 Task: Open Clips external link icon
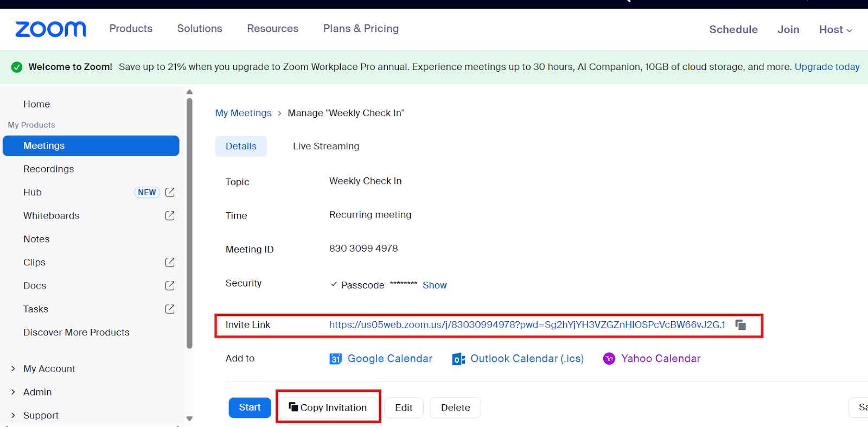pyautogui.click(x=170, y=263)
